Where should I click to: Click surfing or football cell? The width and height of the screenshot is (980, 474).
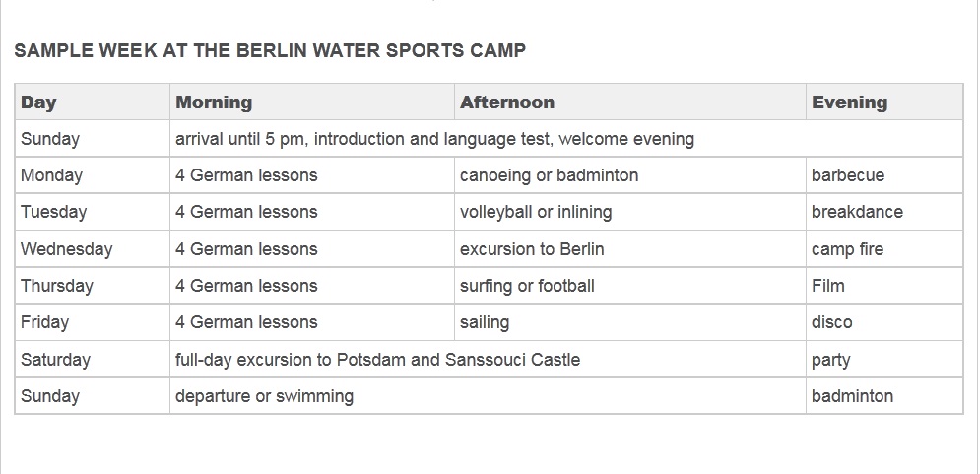tap(630, 286)
